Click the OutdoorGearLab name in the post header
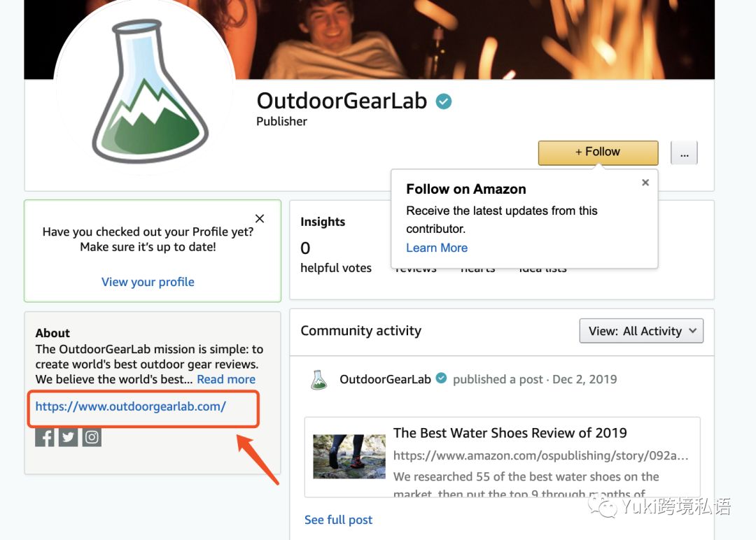 coord(385,380)
